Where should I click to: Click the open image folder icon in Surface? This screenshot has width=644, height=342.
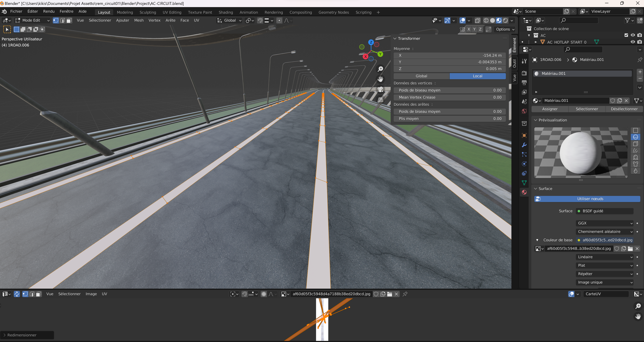coord(630,249)
